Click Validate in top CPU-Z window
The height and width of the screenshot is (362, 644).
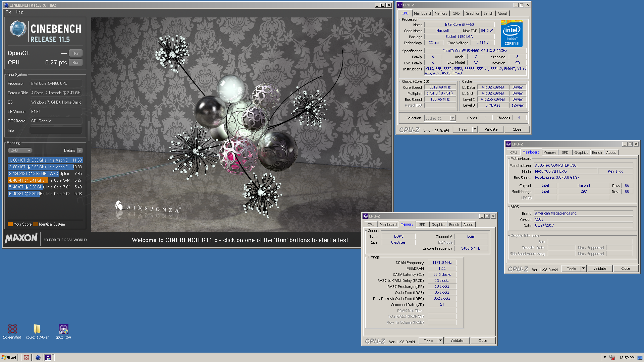coord(491,130)
